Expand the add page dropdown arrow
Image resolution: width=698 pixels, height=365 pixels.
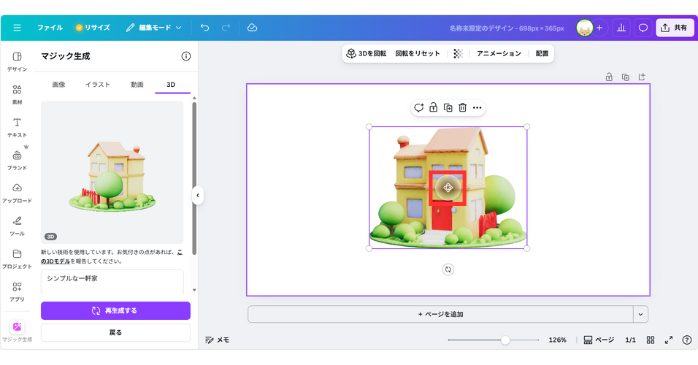[x=641, y=314]
